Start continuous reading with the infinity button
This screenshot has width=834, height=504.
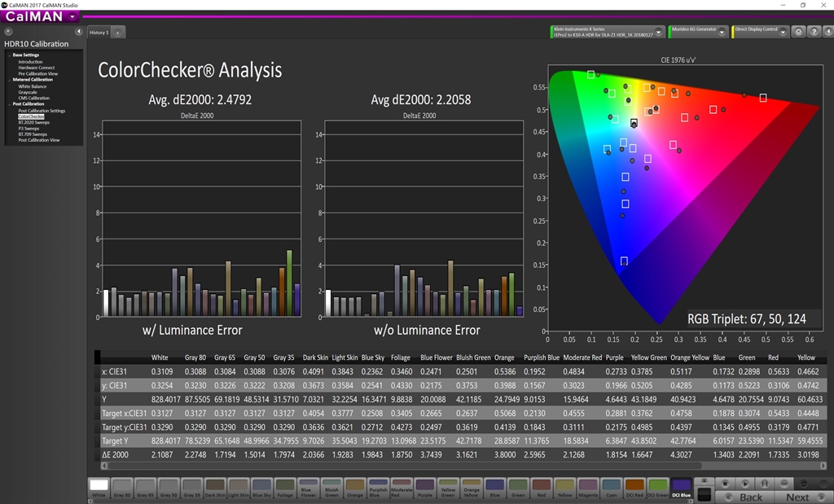point(784,484)
